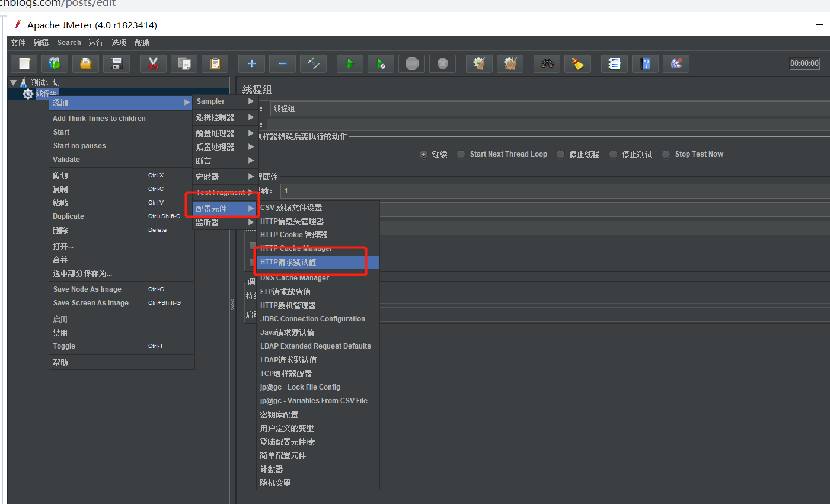Click the JMeter feather title bar icon
The image size is (830, 504).
click(18, 25)
